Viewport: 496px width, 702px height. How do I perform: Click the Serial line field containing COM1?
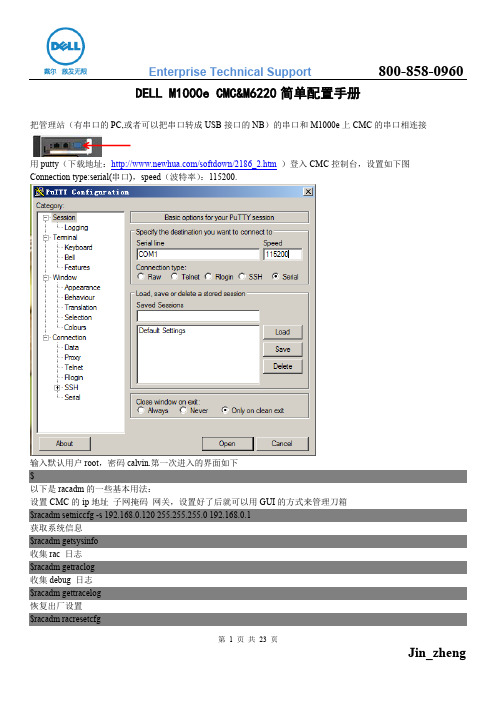[x=198, y=254]
